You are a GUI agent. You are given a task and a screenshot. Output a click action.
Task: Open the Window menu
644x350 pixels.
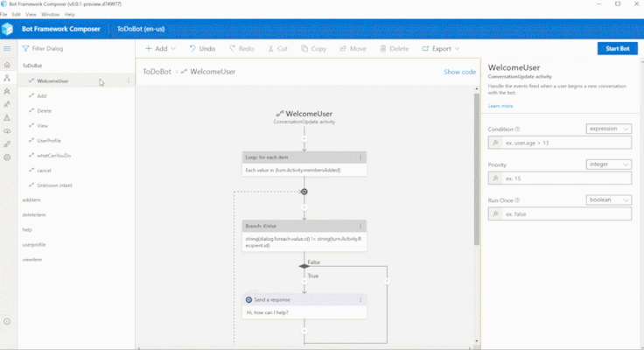(x=50, y=14)
